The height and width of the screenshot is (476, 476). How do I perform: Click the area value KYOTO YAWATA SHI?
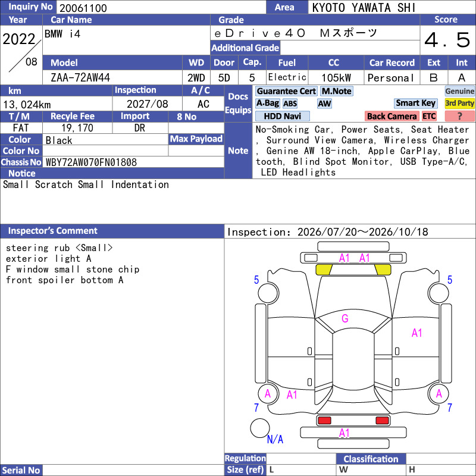[x=364, y=8]
